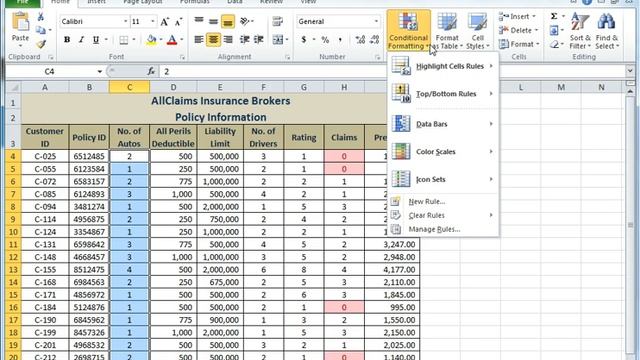Apply the yellow Fill Color
640x360 pixels.
tap(151, 40)
